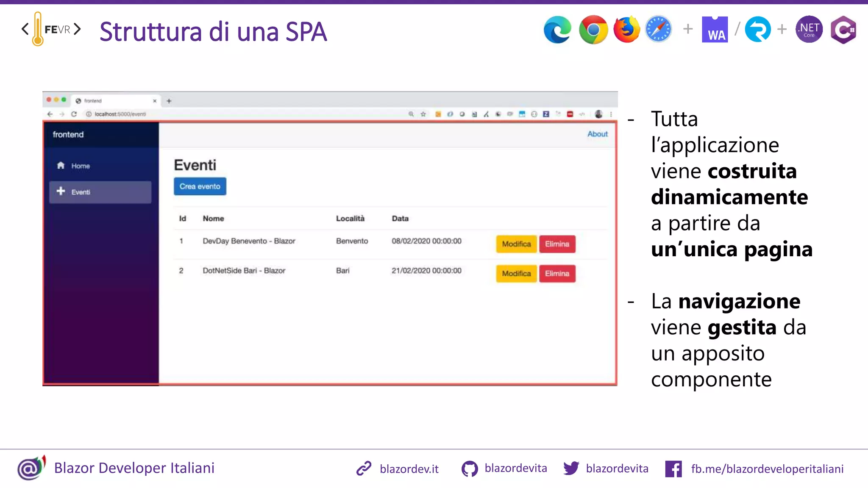Click the cell DevDay Benevento - Blazor
Screen dimensions: 868x488
249,241
